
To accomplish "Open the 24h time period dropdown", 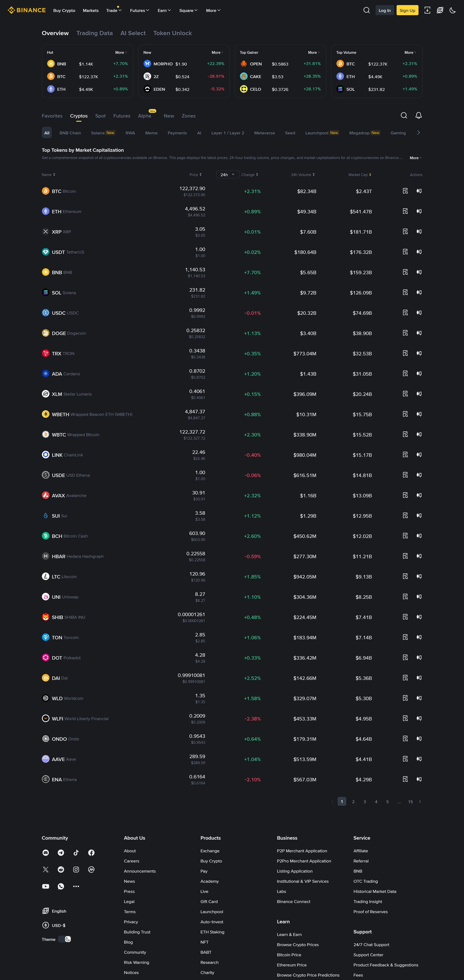I will [x=228, y=175].
